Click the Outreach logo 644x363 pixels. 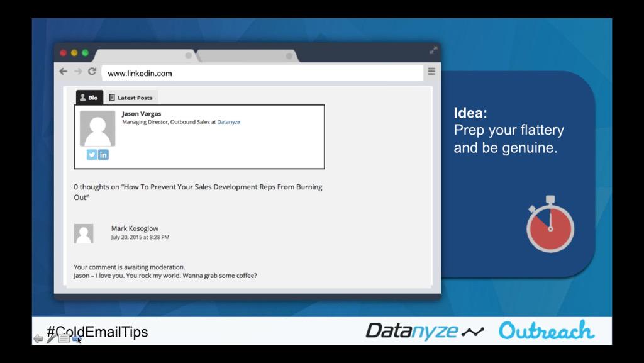[x=547, y=330]
